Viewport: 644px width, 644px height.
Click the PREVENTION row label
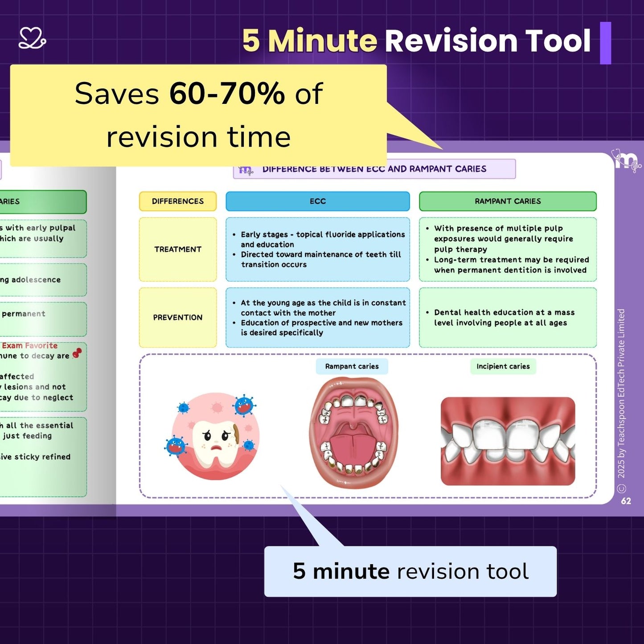point(177,317)
